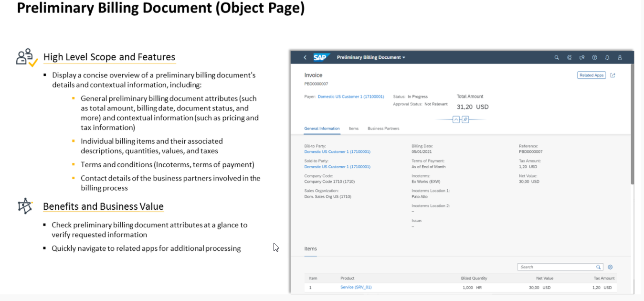Open the user profile icon
This screenshot has height=301, width=644.
pyautogui.click(x=620, y=57)
